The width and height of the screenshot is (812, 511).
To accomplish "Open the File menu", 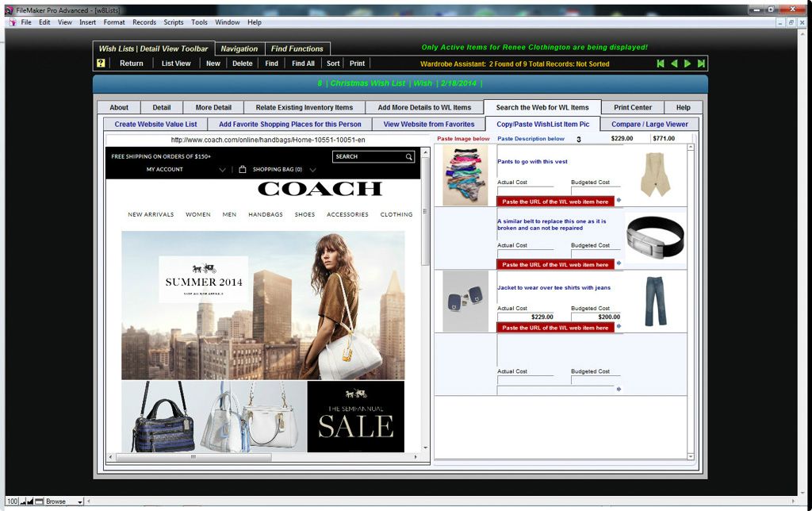I will pos(26,22).
